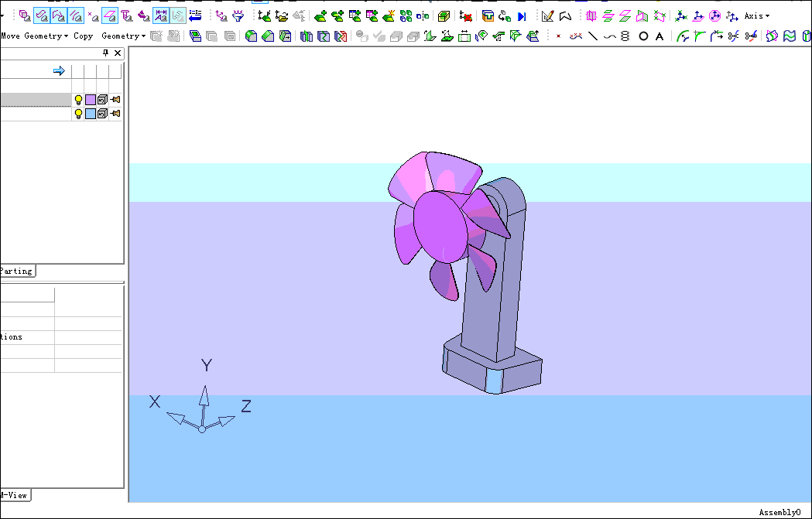Click the 3D orientation icon in purple row
The height and width of the screenshot is (519, 812).
pos(102,100)
